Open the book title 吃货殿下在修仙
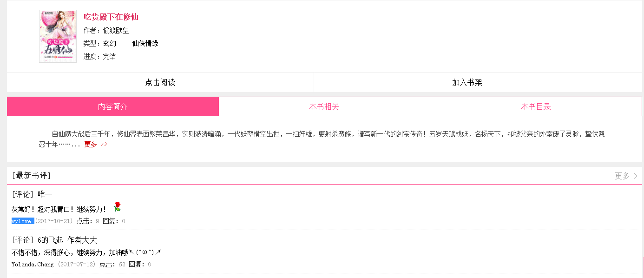 (x=111, y=17)
